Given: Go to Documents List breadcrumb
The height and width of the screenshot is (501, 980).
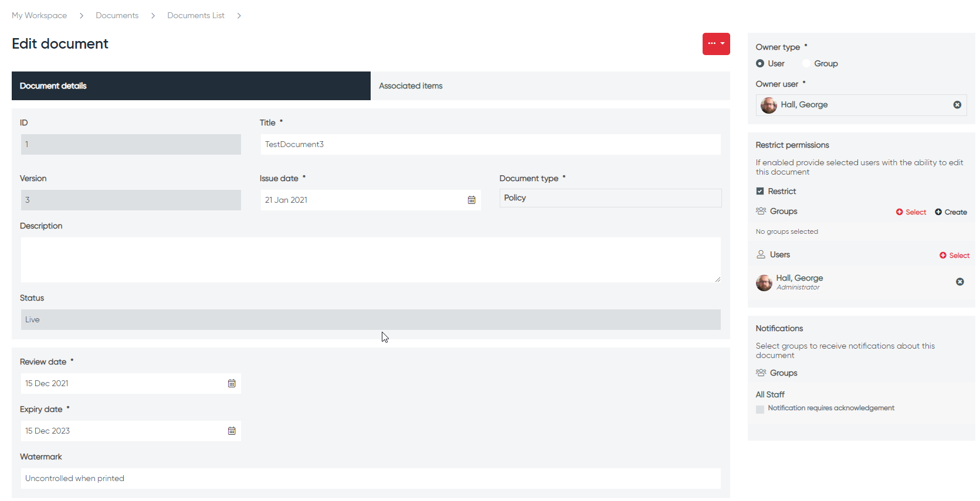Looking at the screenshot, I should (196, 15).
